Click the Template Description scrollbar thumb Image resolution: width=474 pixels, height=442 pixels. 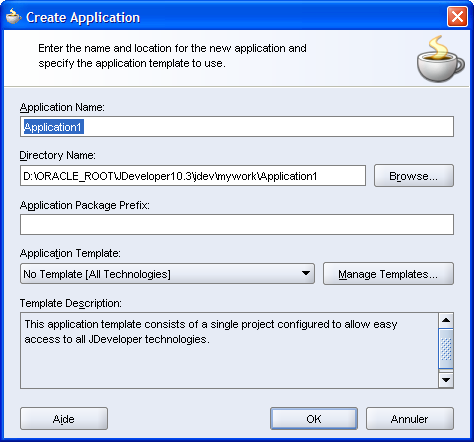pyautogui.click(x=446, y=349)
